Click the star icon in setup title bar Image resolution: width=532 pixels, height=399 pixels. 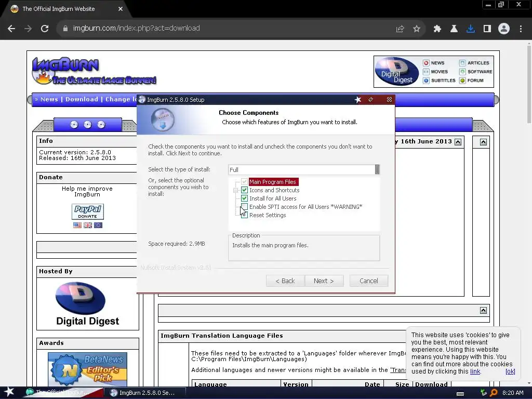click(x=358, y=100)
